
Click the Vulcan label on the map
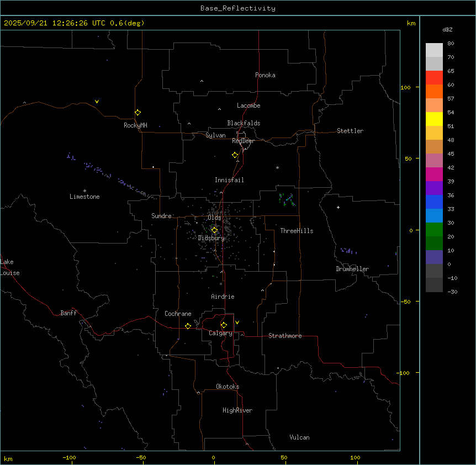(x=299, y=437)
